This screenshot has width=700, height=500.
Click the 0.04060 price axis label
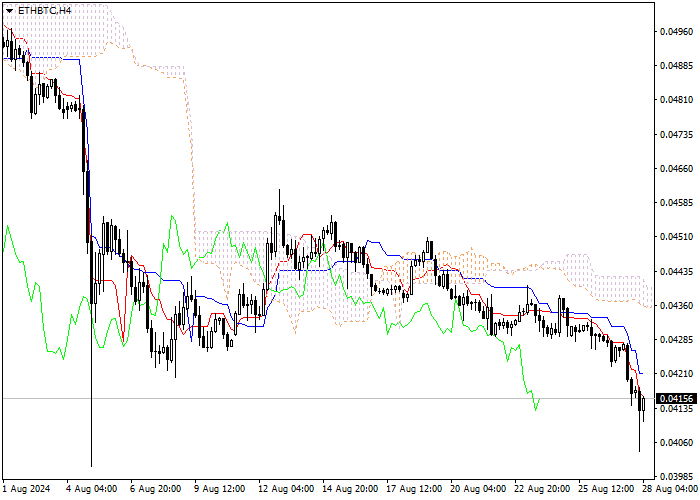point(677,443)
